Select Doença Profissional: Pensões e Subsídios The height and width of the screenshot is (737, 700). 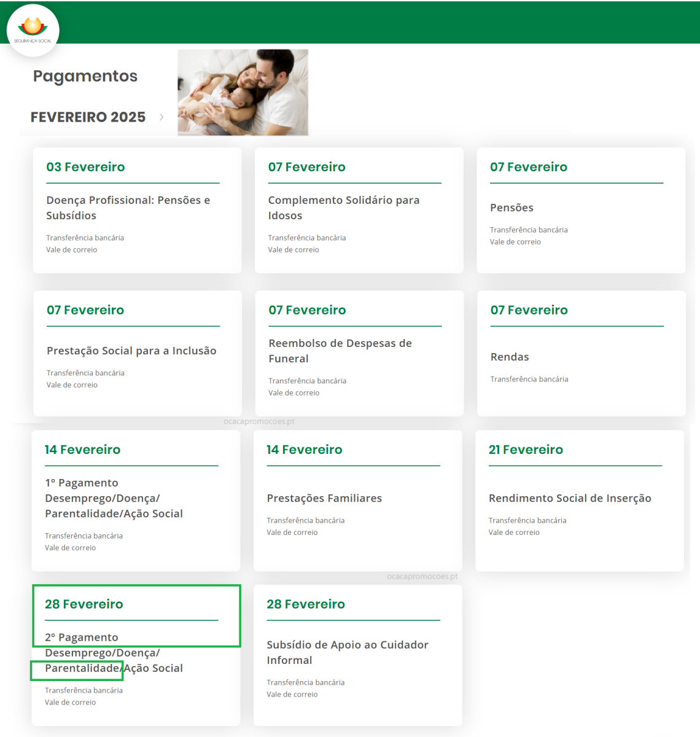[x=128, y=208]
